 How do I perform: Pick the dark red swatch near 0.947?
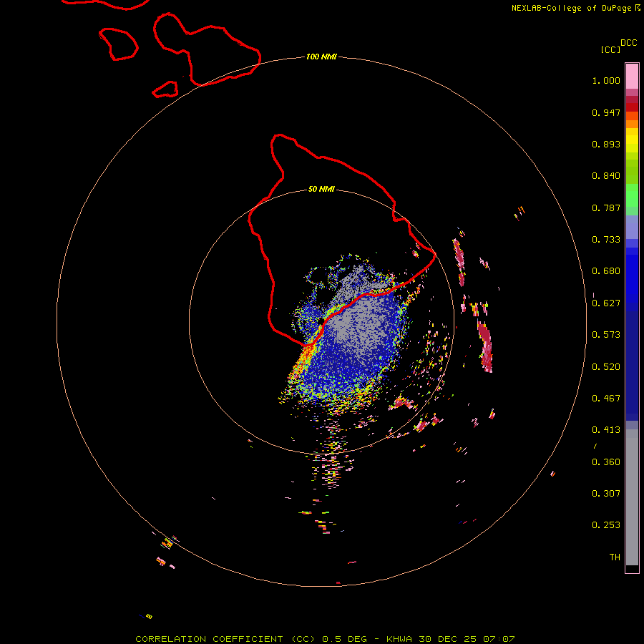point(632,107)
